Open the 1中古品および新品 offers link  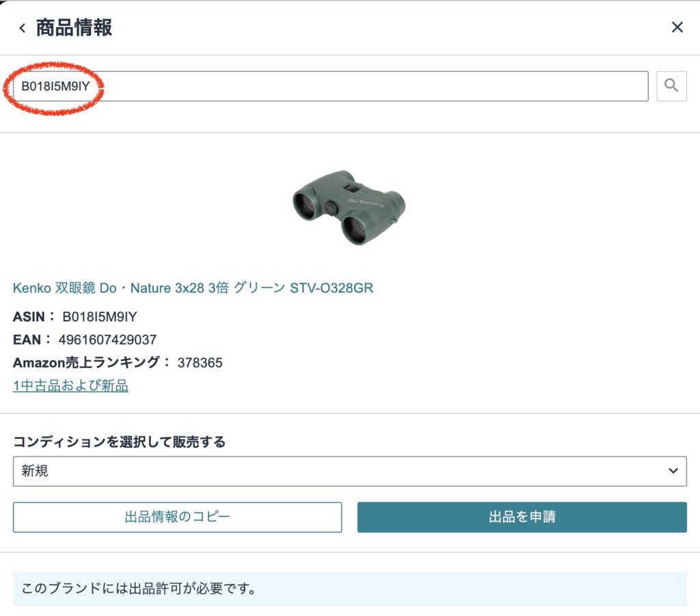pos(70,386)
